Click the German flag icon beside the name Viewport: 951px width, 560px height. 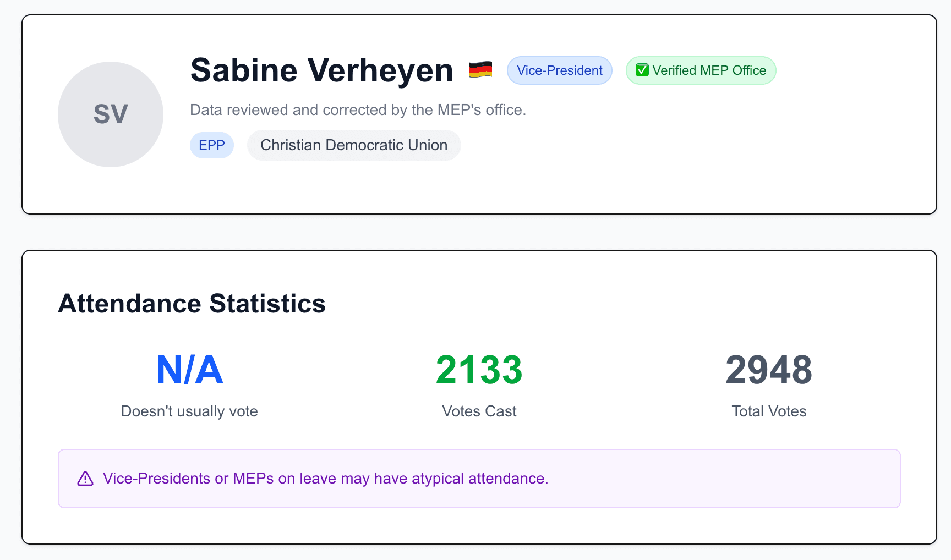click(479, 70)
